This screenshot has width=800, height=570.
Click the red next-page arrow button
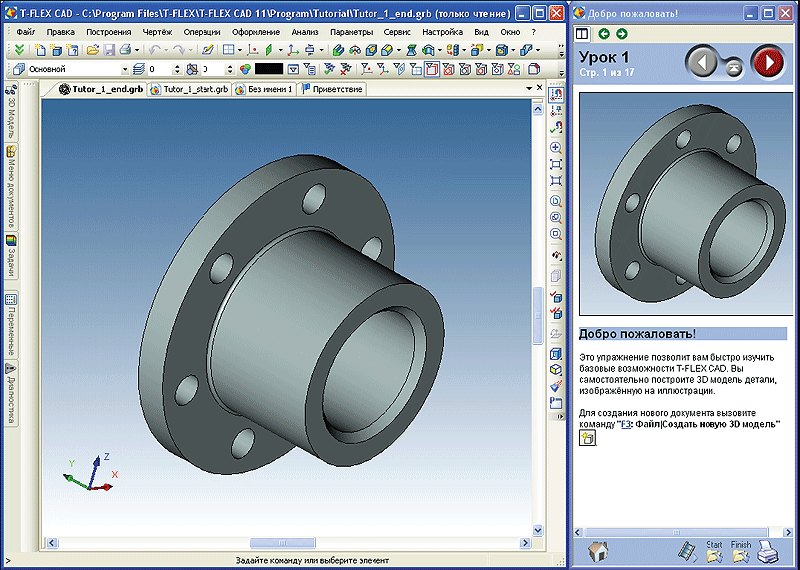pyautogui.click(x=768, y=62)
